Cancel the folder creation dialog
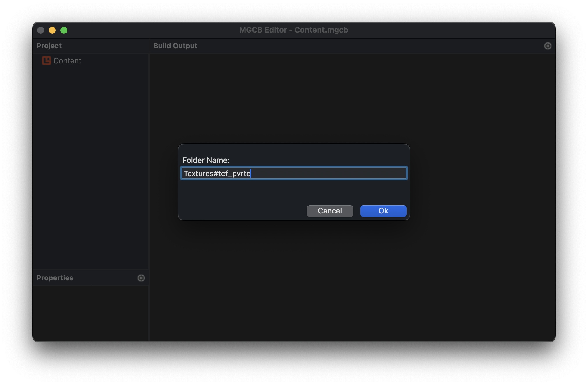Image resolution: width=588 pixels, height=385 pixels. coord(330,211)
